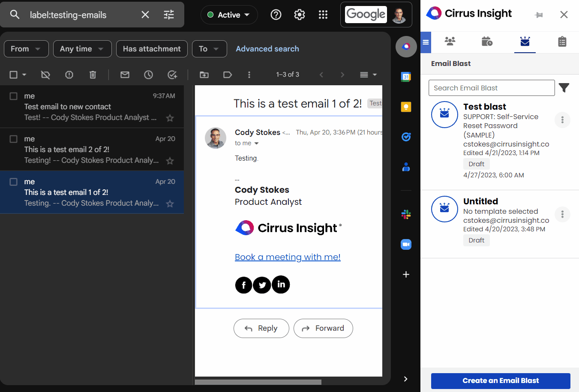Screen dimensions: 579x392
Task: Show details arrow next to 'to me'
Action: point(257,144)
